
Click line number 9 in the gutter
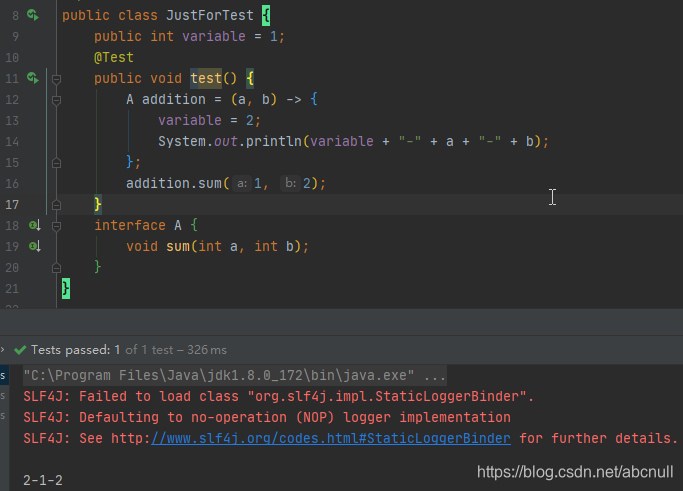pos(15,37)
